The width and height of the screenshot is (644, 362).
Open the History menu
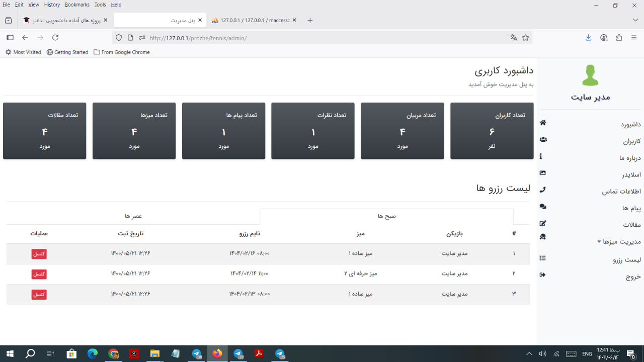[52, 5]
